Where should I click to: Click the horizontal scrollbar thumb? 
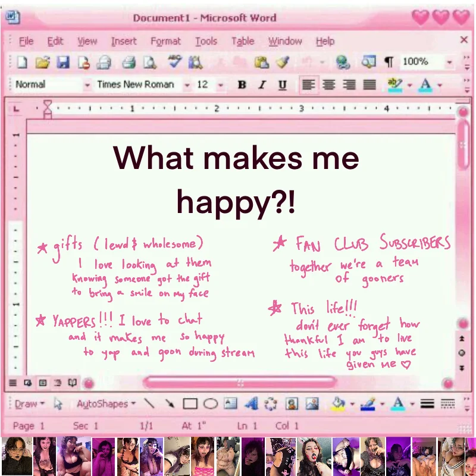point(240,382)
